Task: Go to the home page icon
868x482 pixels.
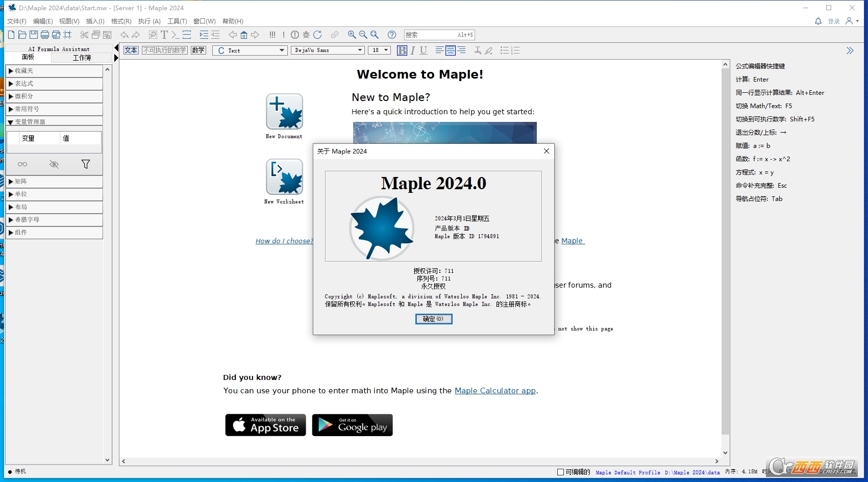Action: [244, 35]
